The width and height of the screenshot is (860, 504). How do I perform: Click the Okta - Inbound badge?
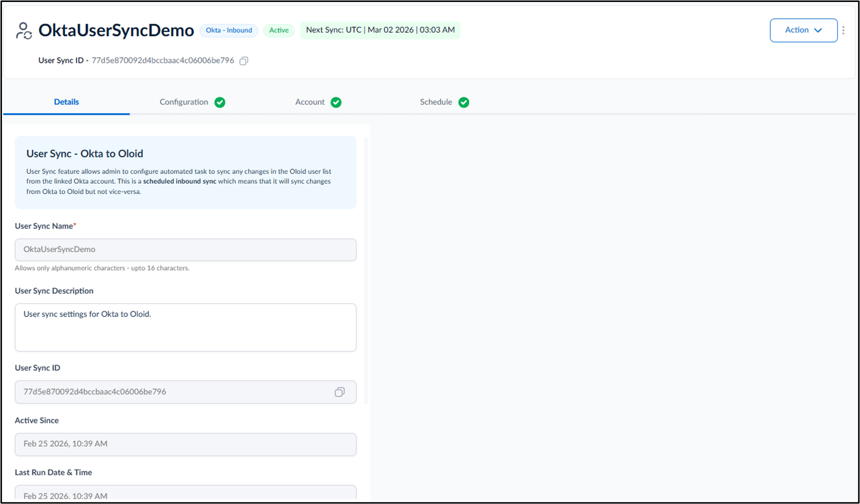pos(229,30)
